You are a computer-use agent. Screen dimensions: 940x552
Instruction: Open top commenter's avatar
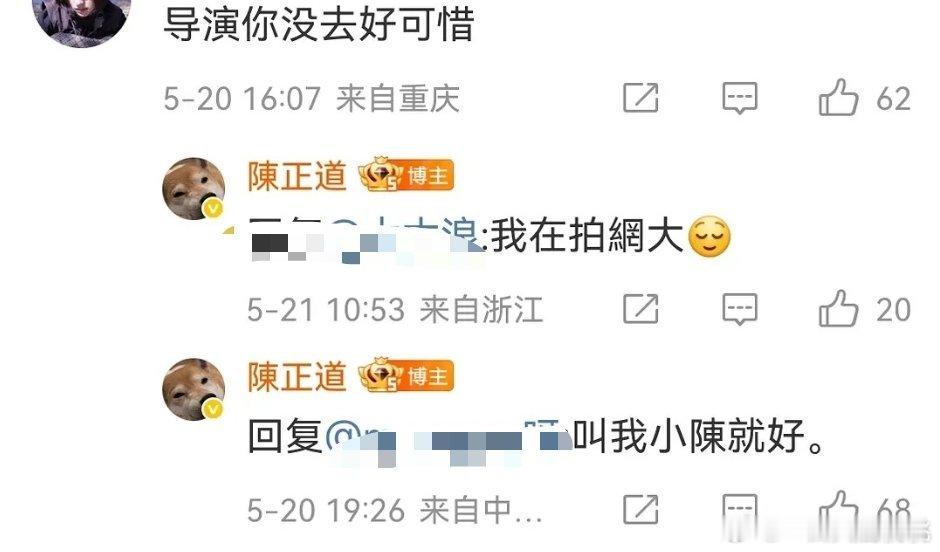[x=82, y=21]
